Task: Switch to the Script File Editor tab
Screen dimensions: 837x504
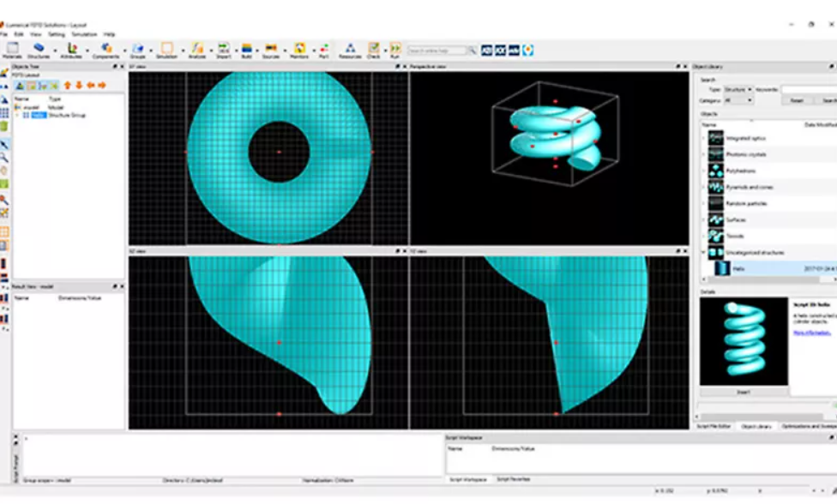Action: pyautogui.click(x=714, y=426)
